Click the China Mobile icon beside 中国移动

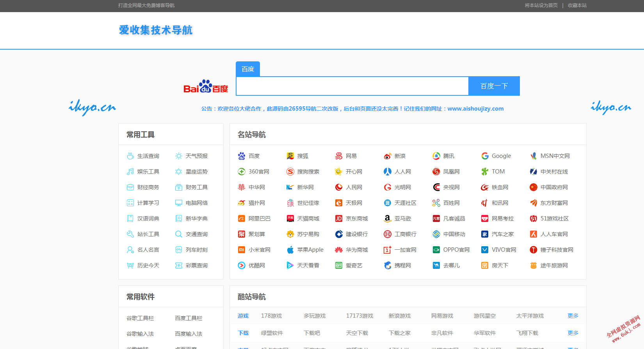[x=436, y=234]
